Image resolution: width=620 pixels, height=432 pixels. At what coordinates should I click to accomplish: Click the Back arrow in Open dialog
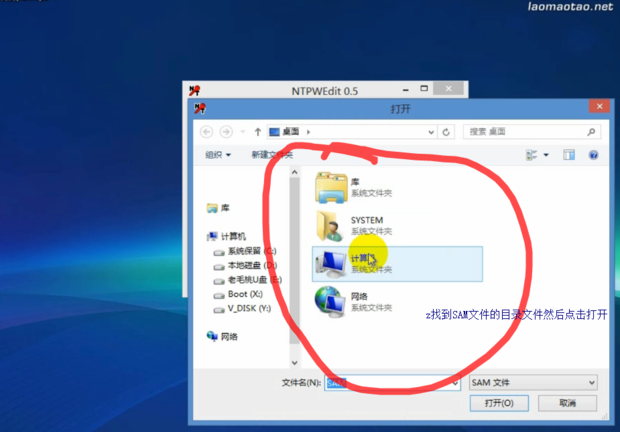206,132
